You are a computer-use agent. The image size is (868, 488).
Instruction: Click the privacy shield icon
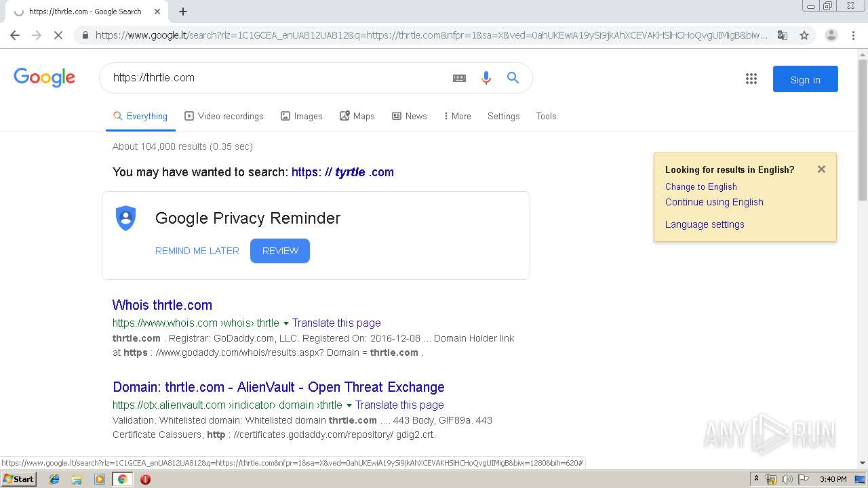(x=125, y=218)
